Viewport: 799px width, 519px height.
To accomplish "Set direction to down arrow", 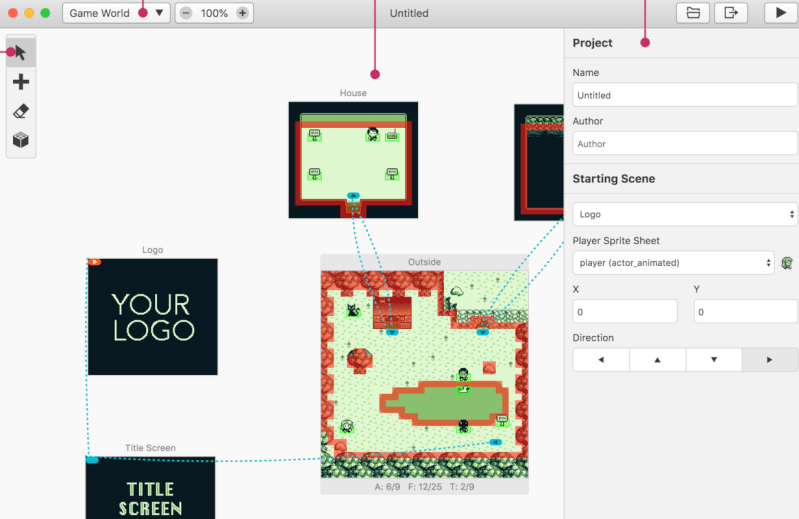I will 713,360.
